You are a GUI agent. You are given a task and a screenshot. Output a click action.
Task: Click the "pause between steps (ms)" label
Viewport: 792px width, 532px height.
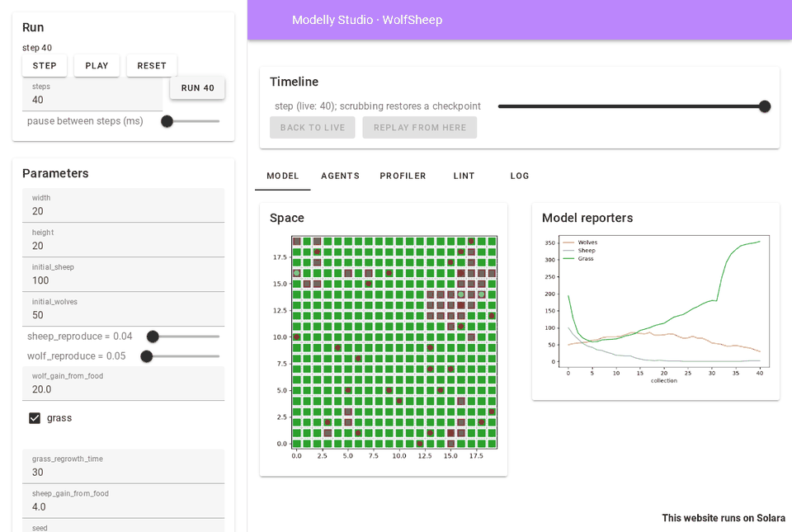[x=85, y=121]
